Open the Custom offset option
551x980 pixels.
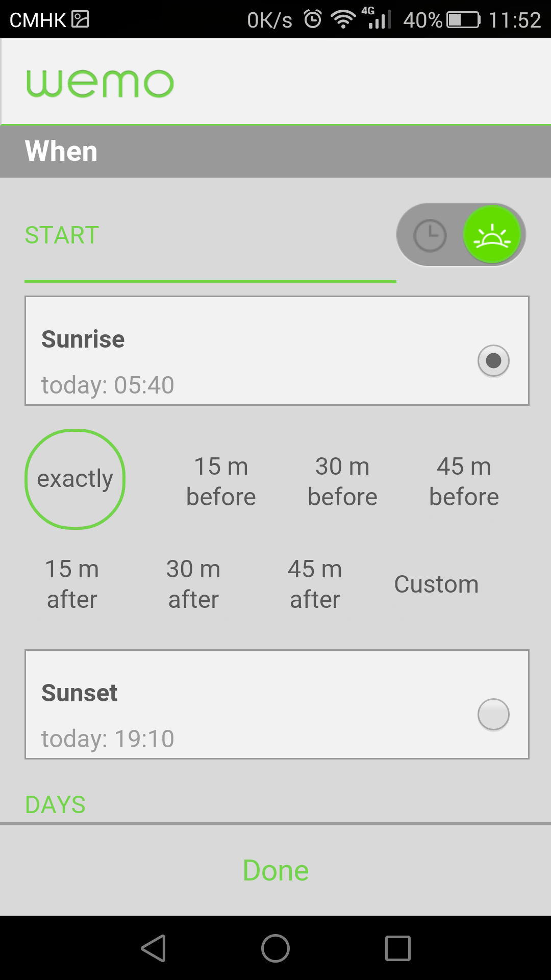click(x=436, y=584)
